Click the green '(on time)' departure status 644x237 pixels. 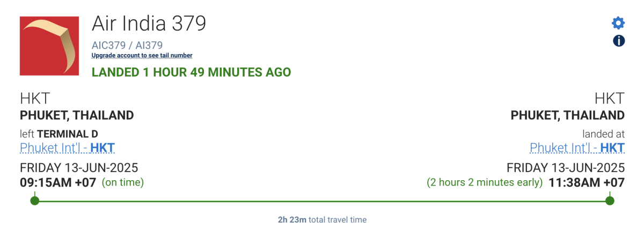pyautogui.click(x=123, y=182)
